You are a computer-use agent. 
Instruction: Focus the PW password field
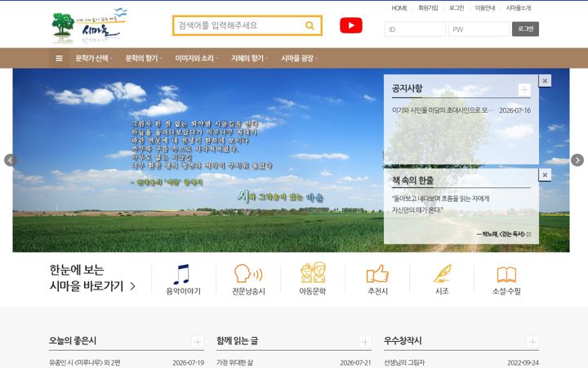click(479, 29)
